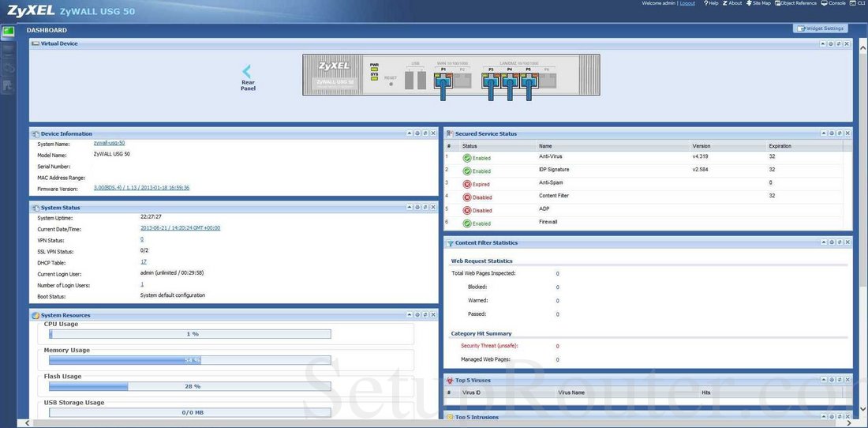Refresh the Content Filter Statistics widget now
This screenshot has height=428, width=868.
(840, 242)
